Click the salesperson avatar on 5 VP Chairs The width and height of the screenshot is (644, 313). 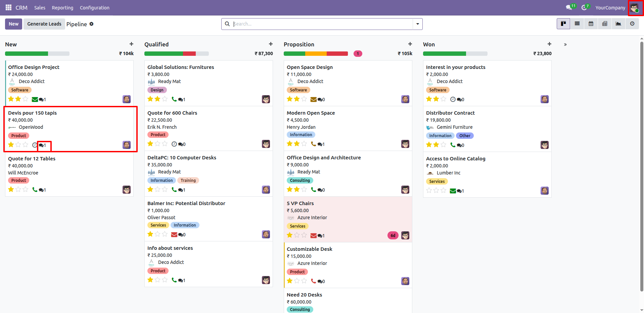405,235
